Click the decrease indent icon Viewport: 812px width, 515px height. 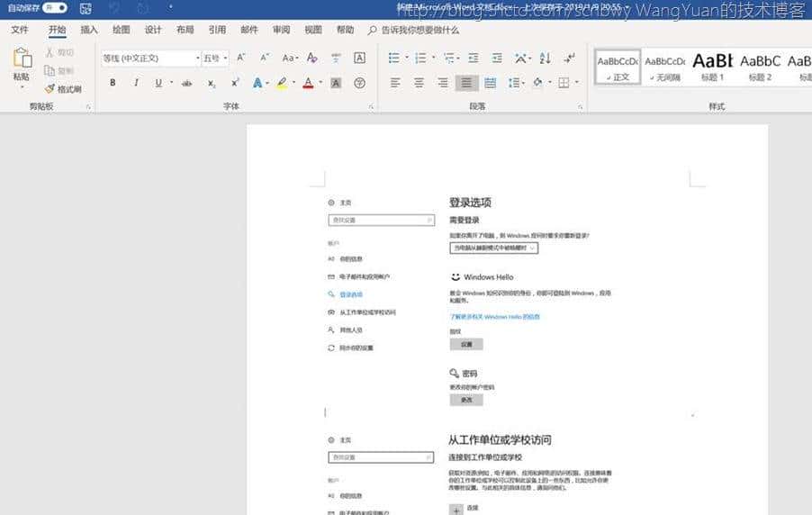coord(474,58)
